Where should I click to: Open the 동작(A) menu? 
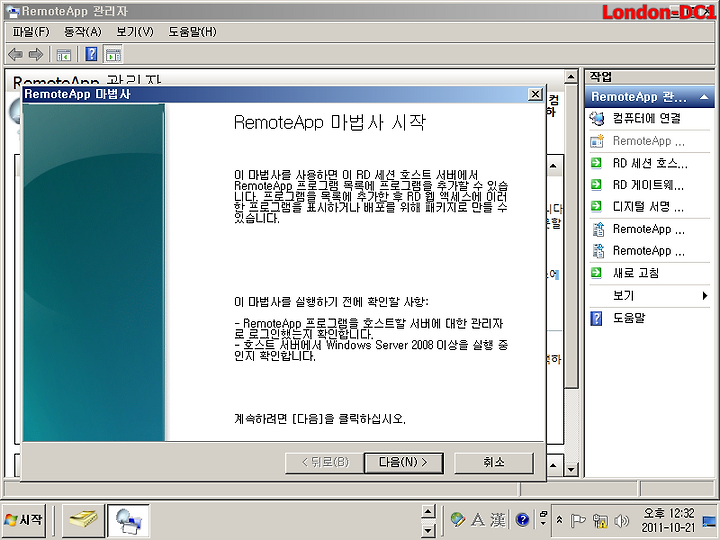pyautogui.click(x=82, y=32)
